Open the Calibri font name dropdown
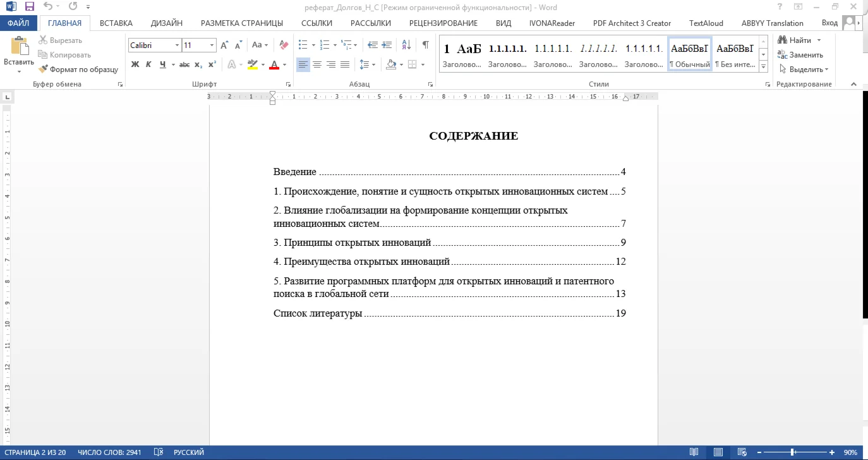Viewport: 868px width, 460px height. 176,45
